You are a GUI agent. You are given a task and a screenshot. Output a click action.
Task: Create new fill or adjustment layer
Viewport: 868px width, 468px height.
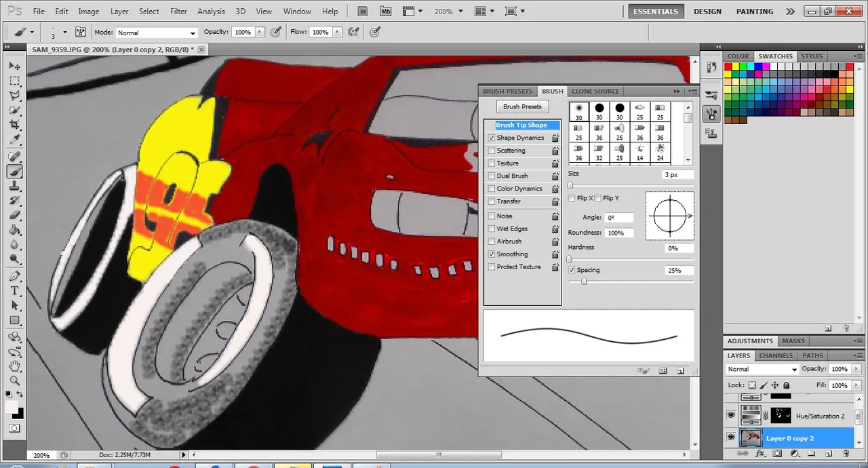tap(794, 453)
